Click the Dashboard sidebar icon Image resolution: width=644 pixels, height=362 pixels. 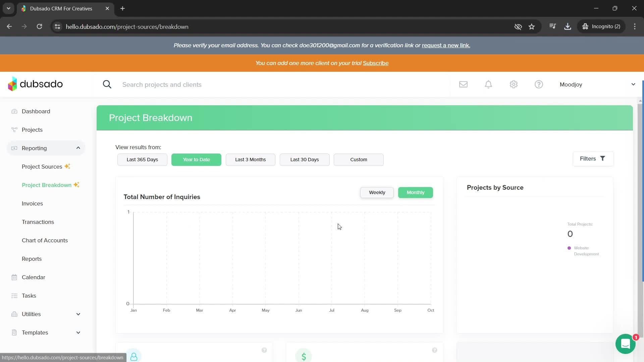14,111
